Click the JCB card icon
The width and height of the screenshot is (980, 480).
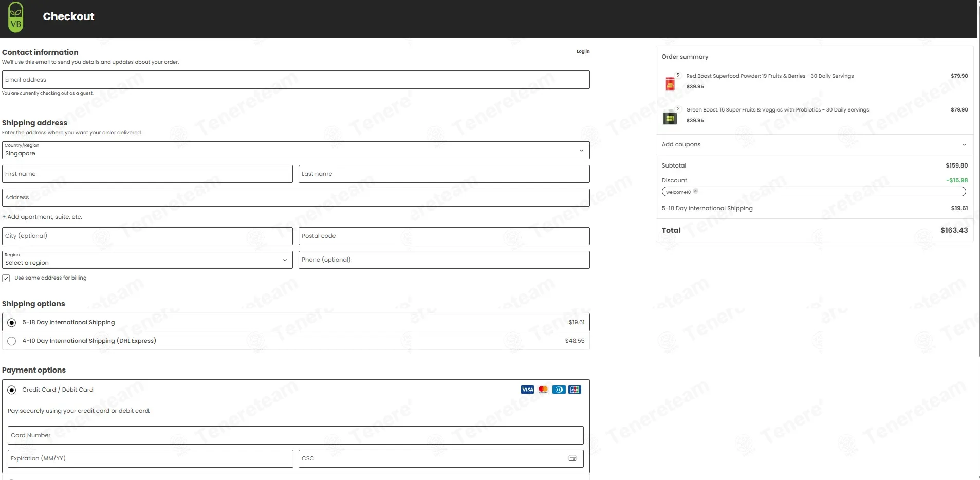coord(575,390)
